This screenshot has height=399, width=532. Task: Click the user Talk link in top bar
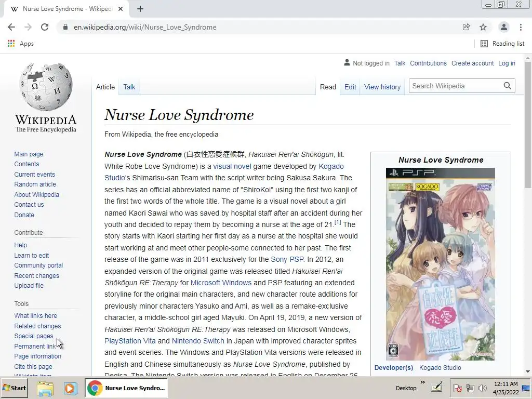click(x=400, y=63)
